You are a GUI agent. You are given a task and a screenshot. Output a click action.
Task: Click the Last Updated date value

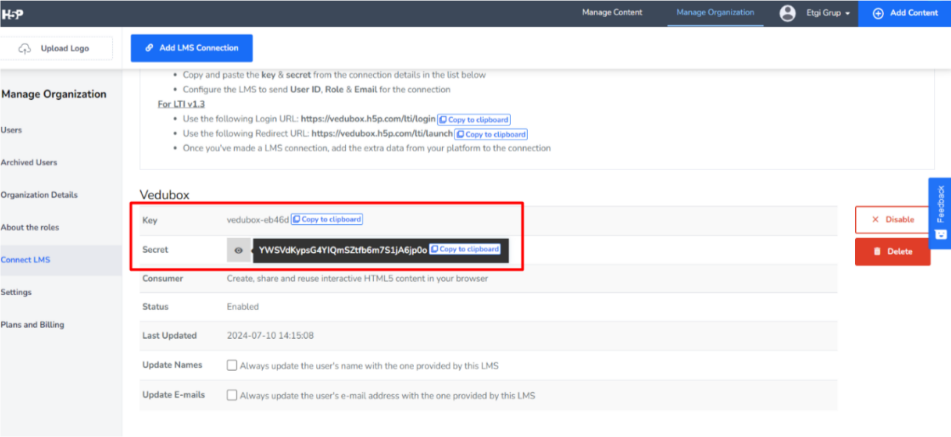point(270,335)
